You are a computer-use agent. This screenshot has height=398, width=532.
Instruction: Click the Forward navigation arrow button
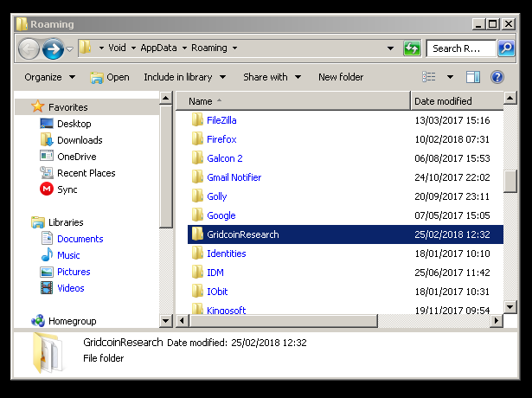click(x=53, y=49)
